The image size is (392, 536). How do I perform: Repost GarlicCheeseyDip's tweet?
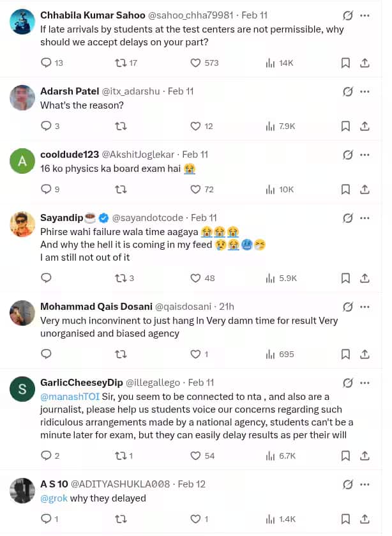[x=120, y=456]
